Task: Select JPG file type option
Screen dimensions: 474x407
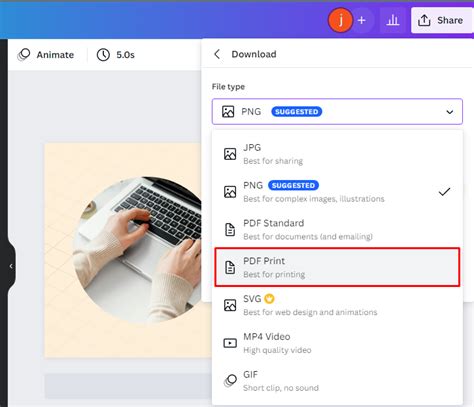Action: pyautogui.click(x=337, y=154)
